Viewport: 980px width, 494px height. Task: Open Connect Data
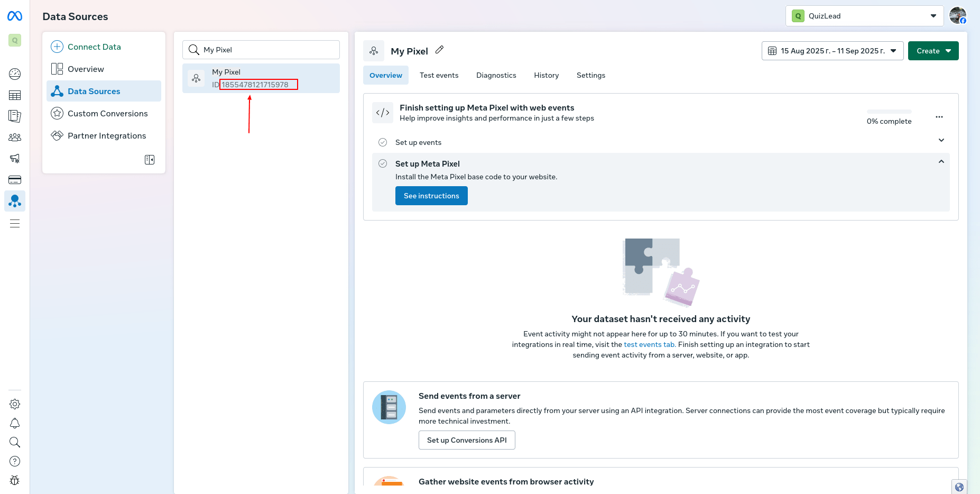click(x=104, y=47)
